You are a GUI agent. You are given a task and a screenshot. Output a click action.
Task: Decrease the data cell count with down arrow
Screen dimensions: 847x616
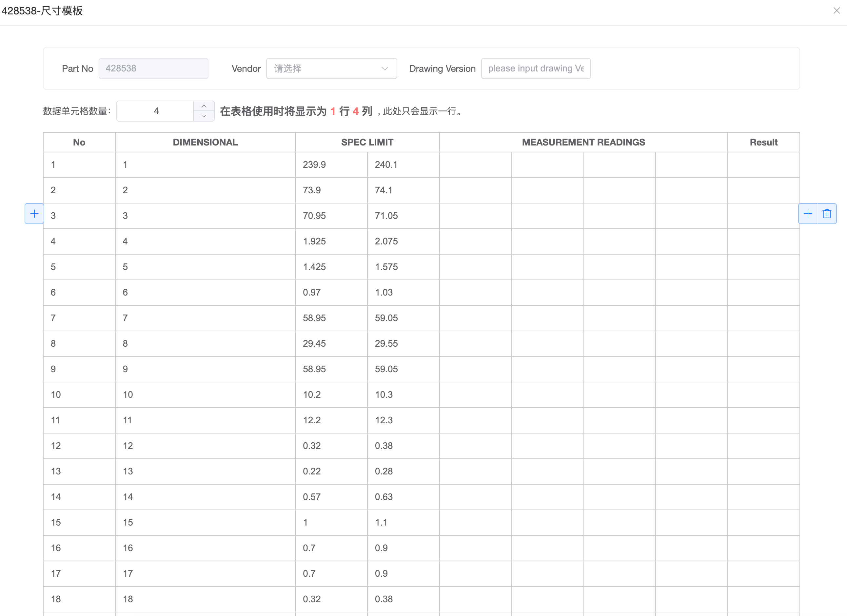coord(204,116)
